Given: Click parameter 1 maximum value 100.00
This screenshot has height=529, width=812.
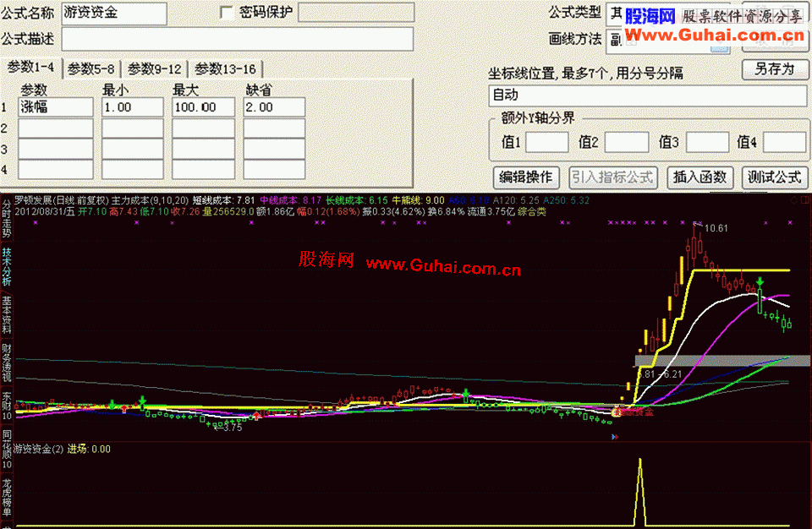Looking at the screenshot, I should coord(203,107).
